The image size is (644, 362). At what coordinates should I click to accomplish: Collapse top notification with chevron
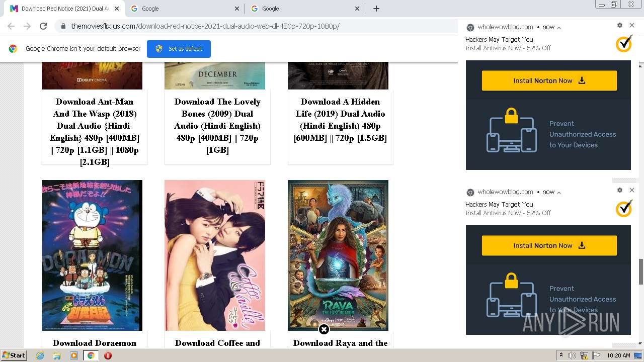tap(559, 28)
